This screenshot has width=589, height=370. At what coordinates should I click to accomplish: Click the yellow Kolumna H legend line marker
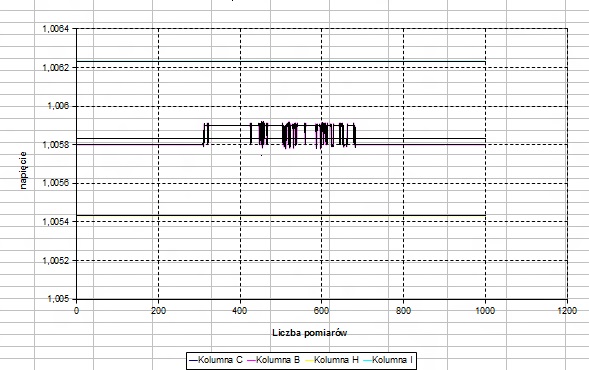pyautogui.click(x=309, y=360)
